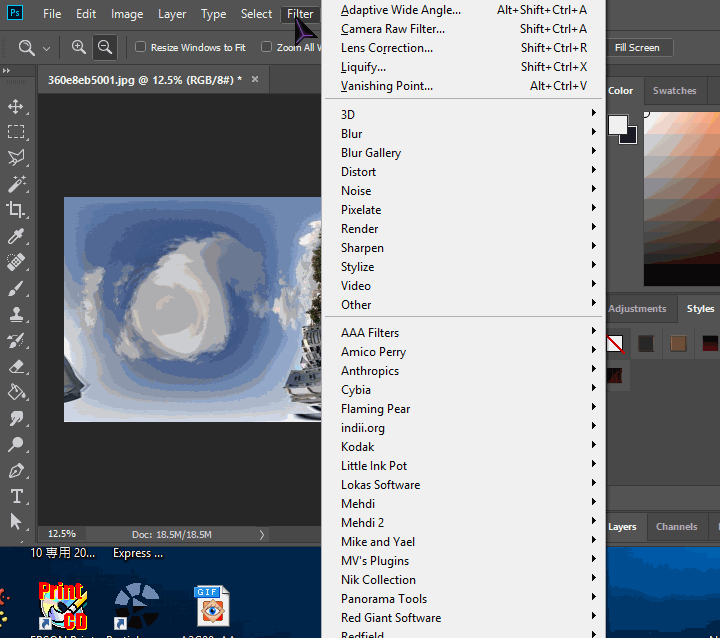Close the 360e8eb5001.jpg document tab
720x638 pixels.
tap(255, 79)
